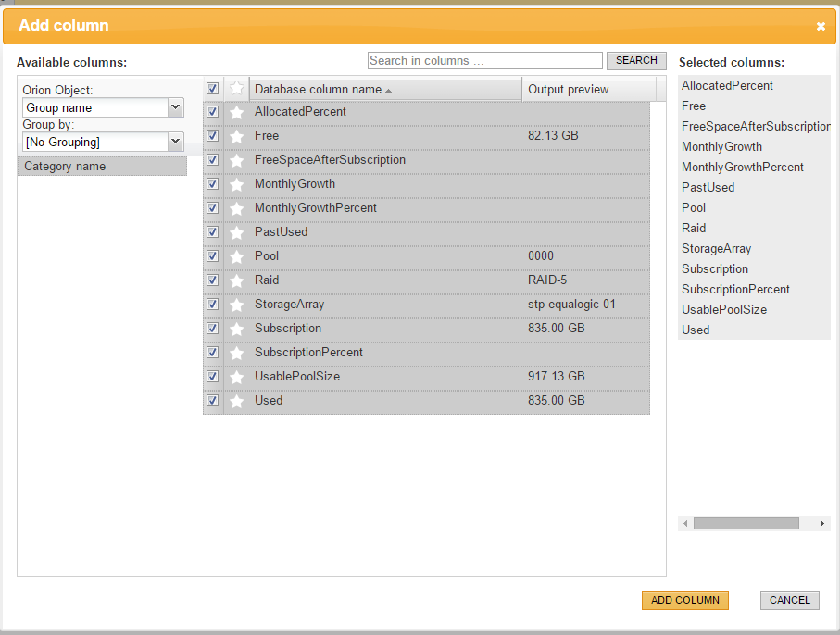840x635 pixels.
Task: Toggle favorite star for MonthlyGrowthPercent row
Action: pos(236,208)
